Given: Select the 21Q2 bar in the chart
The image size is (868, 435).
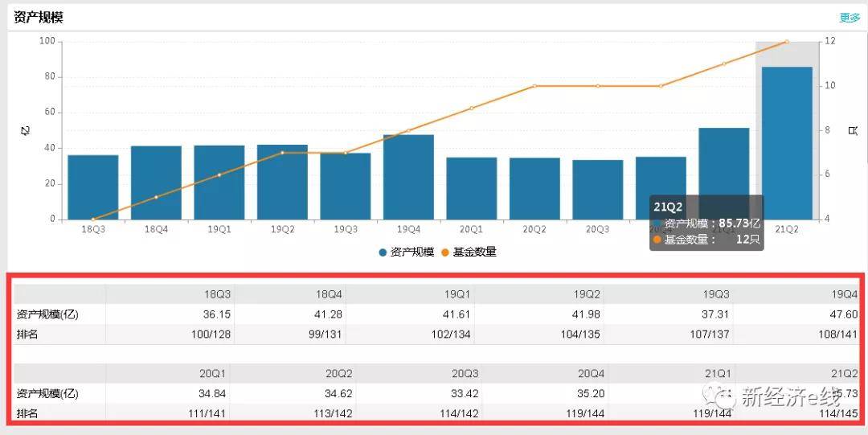Looking at the screenshot, I should pos(787,143).
